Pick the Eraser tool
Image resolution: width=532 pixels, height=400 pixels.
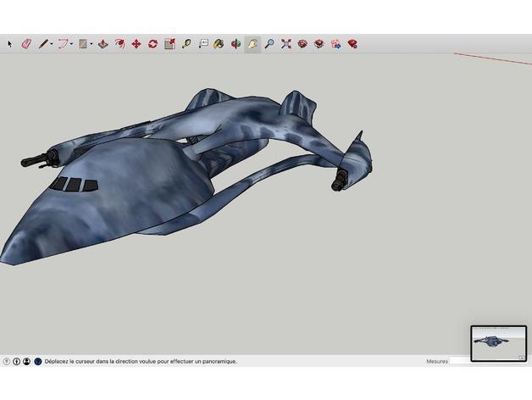25,43
